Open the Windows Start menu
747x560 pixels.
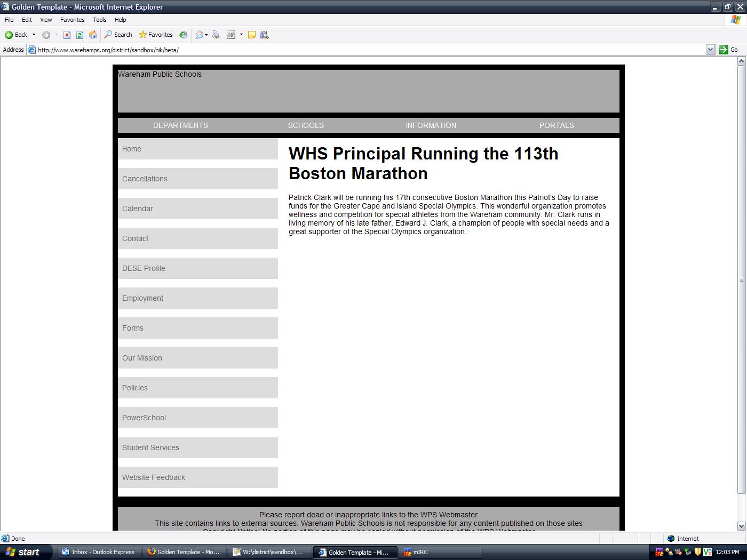[x=26, y=552]
